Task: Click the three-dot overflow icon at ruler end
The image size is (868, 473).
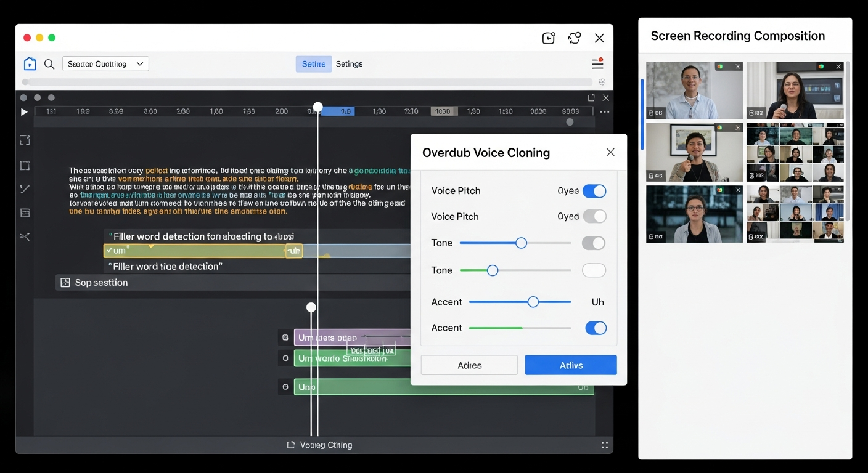Action: point(604,112)
